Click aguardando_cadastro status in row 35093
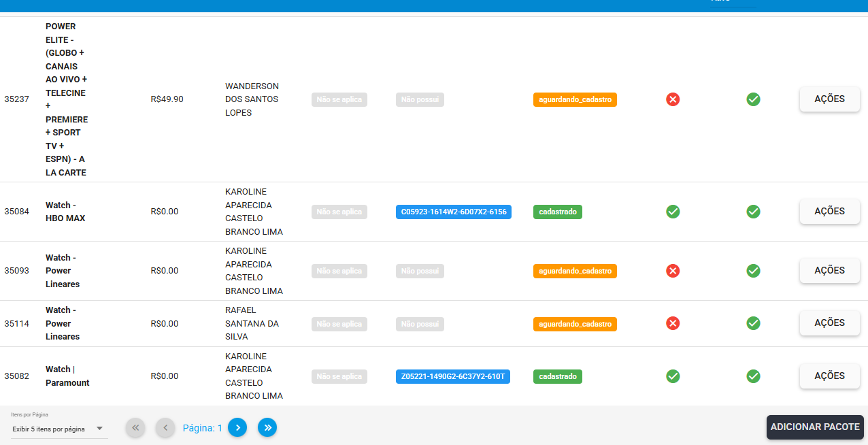This screenshot has width=868, height=445. click(x=575, y=271)
